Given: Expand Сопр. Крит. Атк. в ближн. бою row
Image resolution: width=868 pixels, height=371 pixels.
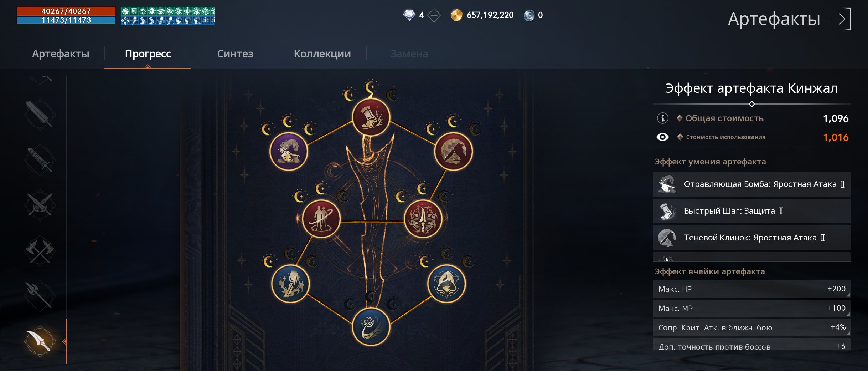Looking at the screenshot, I should click(752, 327).
